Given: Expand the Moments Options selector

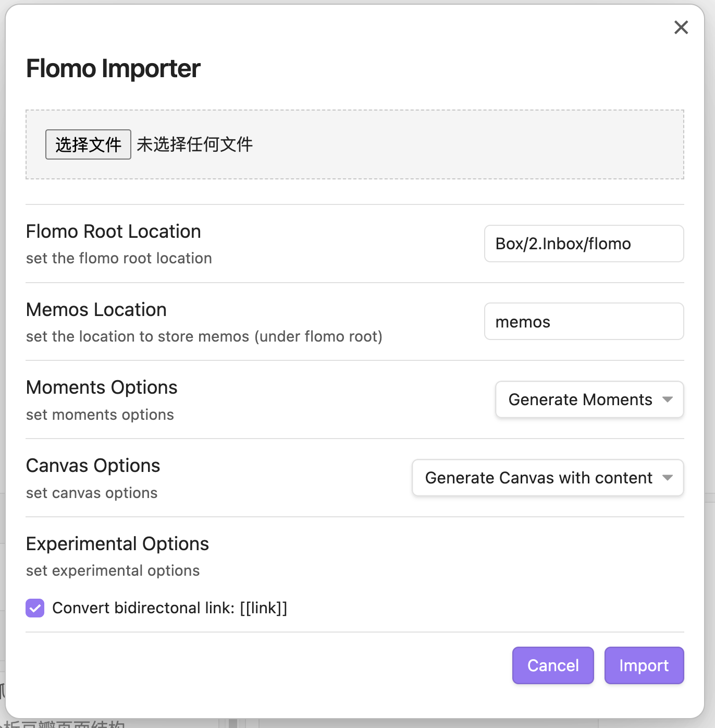Looking at the screenshot, I should (x=589, y=399).
